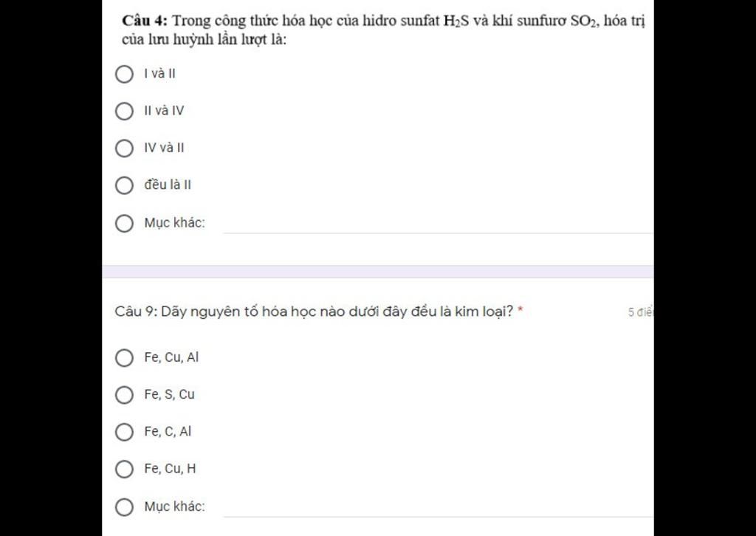Click the bold 'Câu 4:' heading label
Image resolution: width=756 pixels, height=536 pixels.
145,21
